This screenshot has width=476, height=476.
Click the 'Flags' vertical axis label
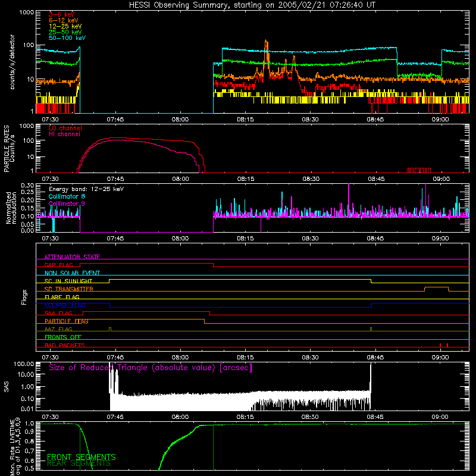click(x=24, y=297)
